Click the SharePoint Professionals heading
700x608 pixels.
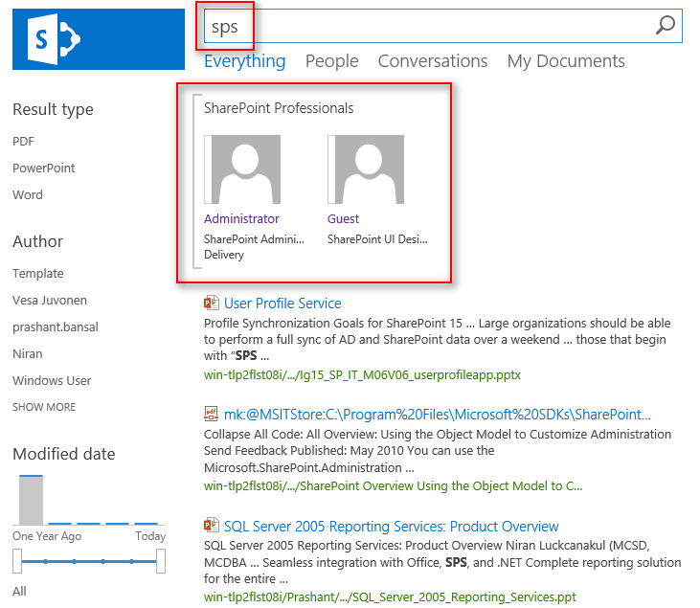pos(279,108)
